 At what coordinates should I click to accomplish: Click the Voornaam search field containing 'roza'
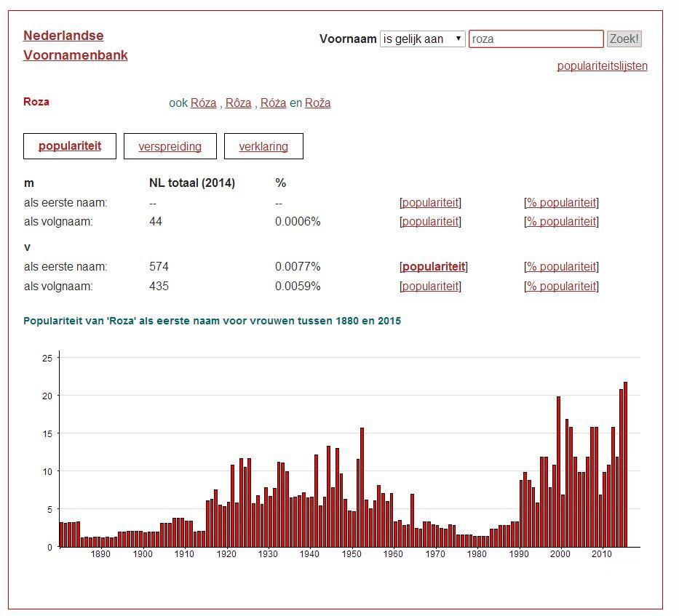pyautogui.click(x=536, y=39)
